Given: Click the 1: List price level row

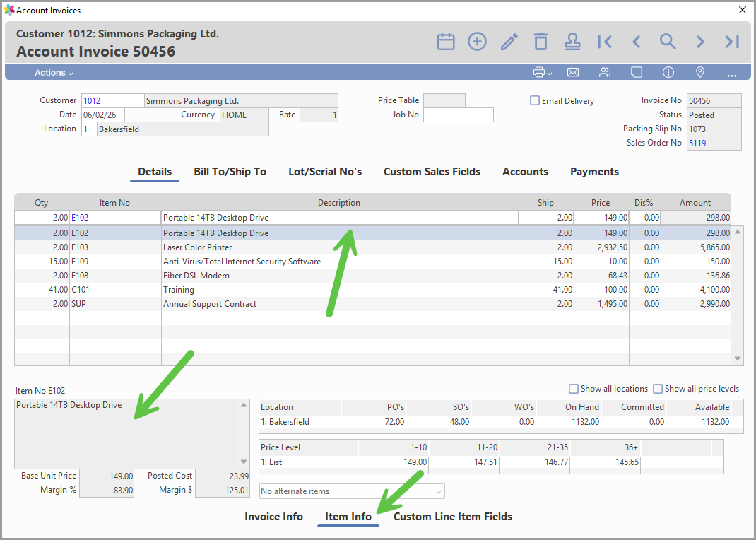Looking at the screenshot, I should (491, 462).
